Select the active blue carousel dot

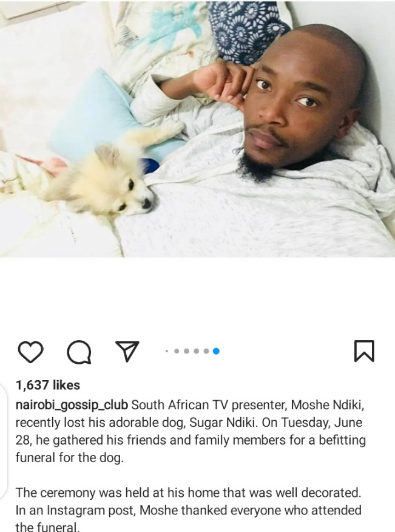tap(216, 351)
